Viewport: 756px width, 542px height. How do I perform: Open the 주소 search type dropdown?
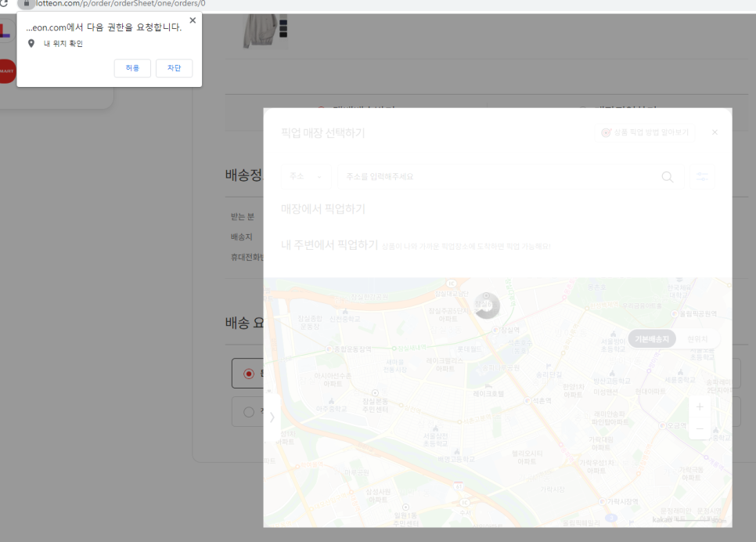tap(306, 177)
